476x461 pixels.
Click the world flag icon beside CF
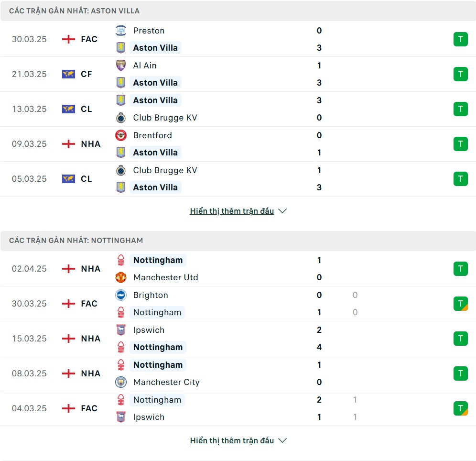(x=68, y=74)
